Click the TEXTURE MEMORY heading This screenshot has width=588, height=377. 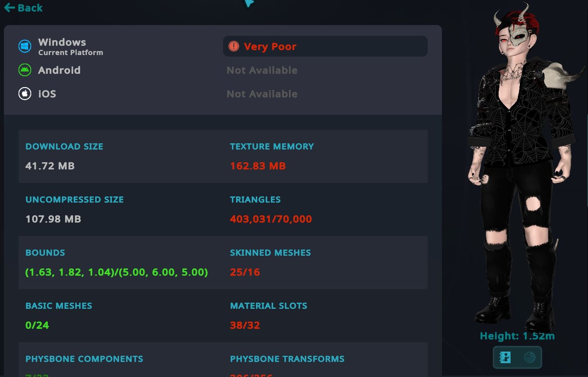point(272,147)
